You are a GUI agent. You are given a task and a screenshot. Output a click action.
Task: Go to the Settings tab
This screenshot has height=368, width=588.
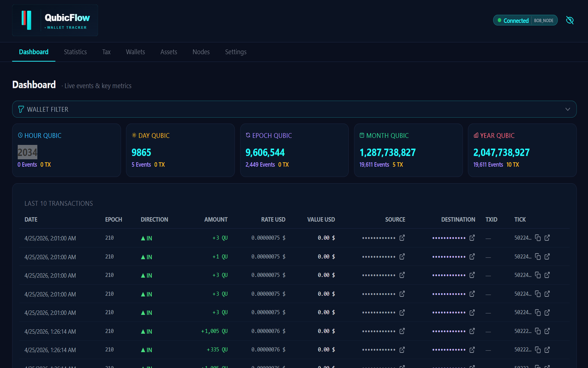point(236,52)
